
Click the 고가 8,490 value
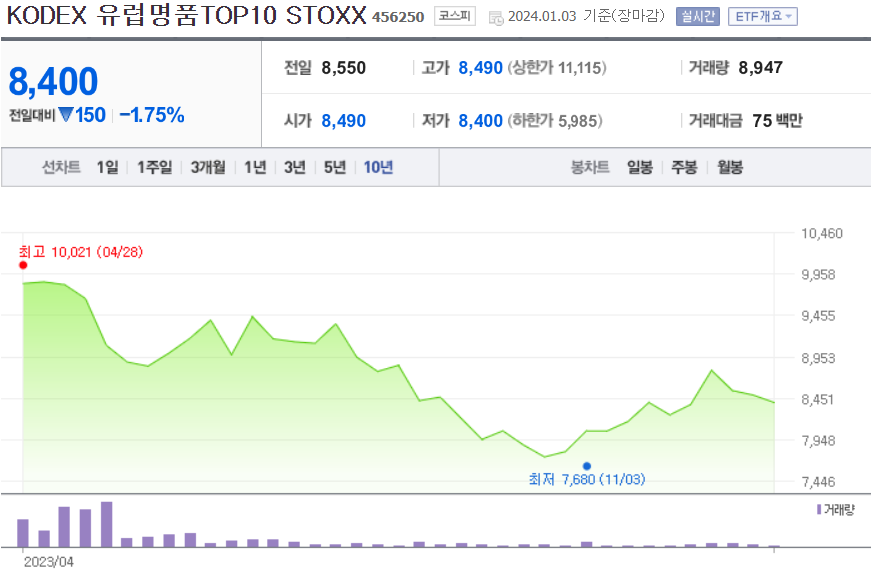(480, 68)
